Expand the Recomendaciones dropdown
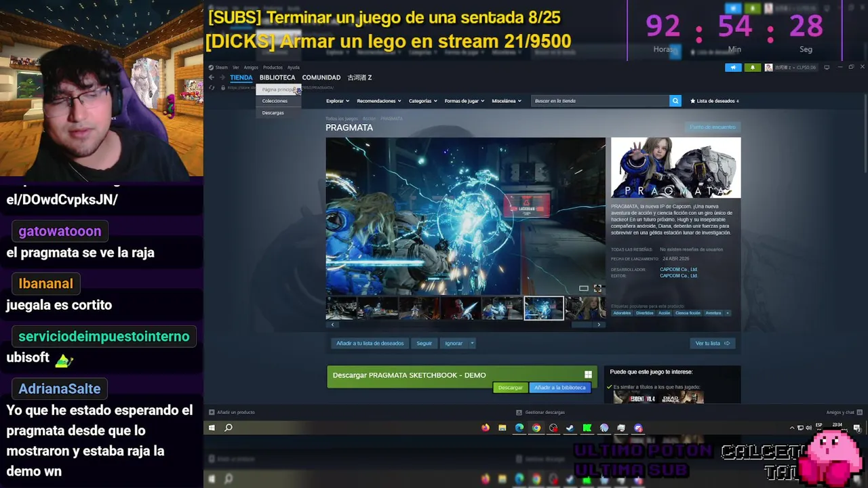 (378, 101)
